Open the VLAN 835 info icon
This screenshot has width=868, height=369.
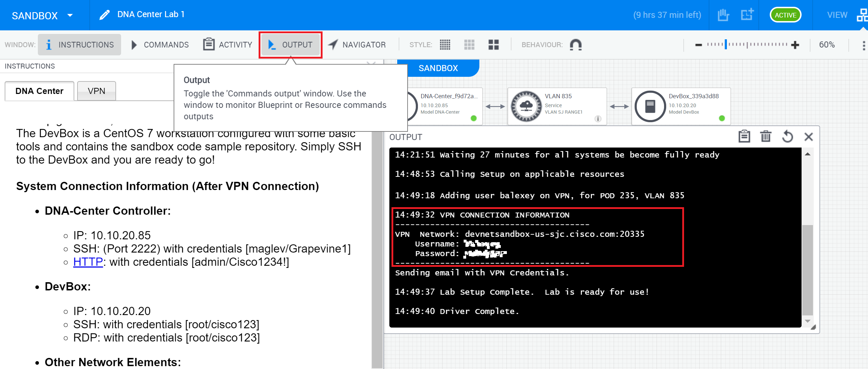598,119
